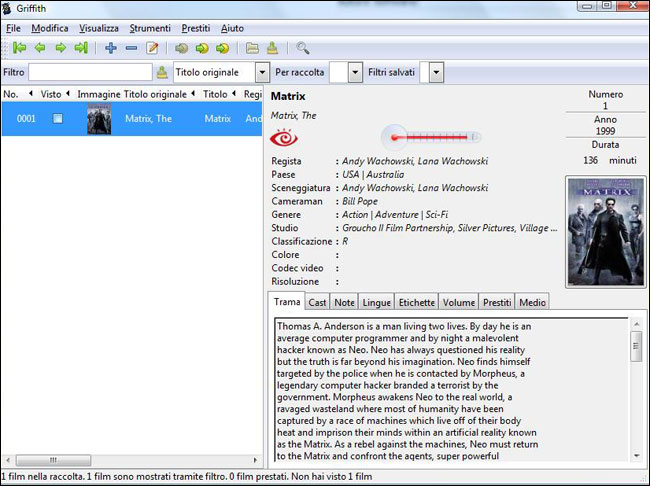Switch to the Cast tab
The height and width of the screenshot is (486, 650).
click(x=317, y=302)
